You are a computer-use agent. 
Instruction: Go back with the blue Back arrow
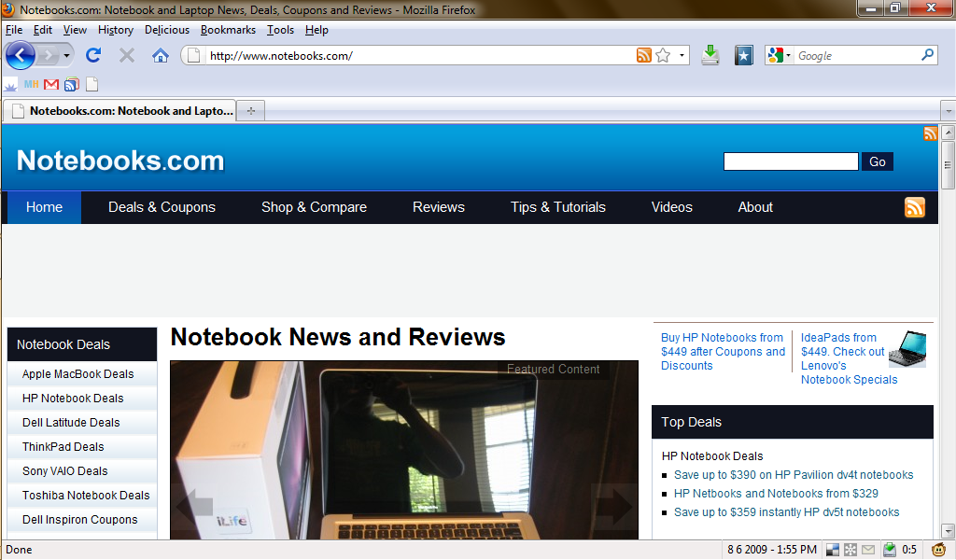coord(21,55)
